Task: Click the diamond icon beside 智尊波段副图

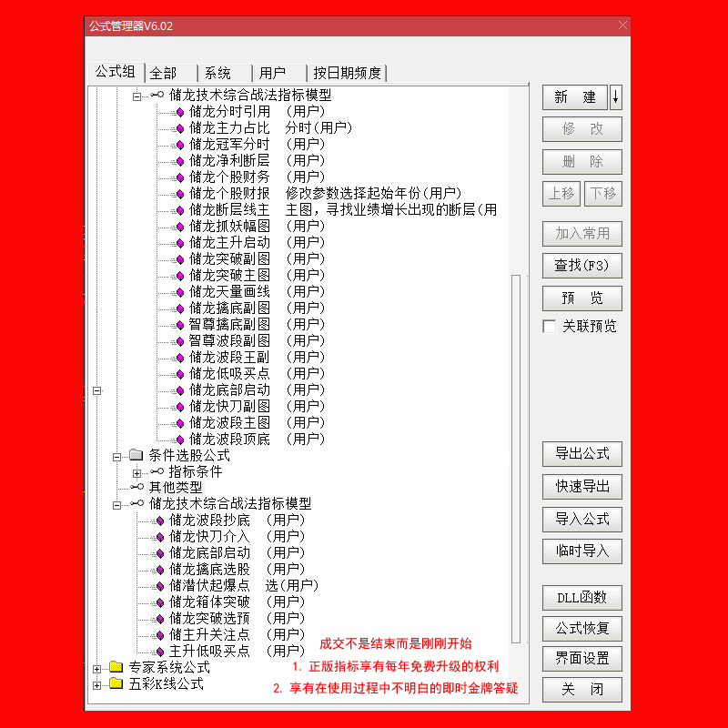Action: (x=180, y=342)
